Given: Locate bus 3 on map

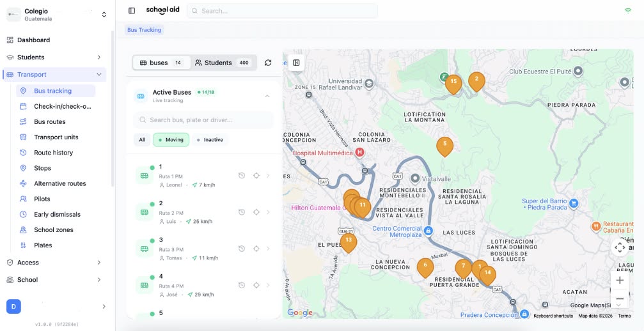Looking at the screenshot, I should (x=256, y=249).
